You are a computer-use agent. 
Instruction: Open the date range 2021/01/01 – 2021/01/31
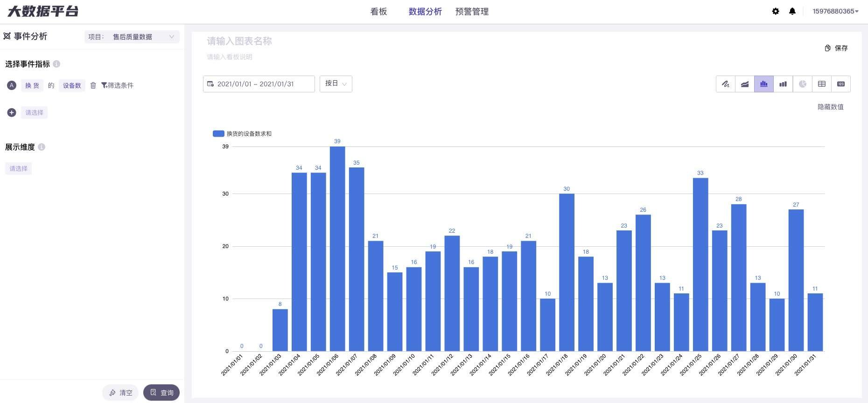(259, 84)
